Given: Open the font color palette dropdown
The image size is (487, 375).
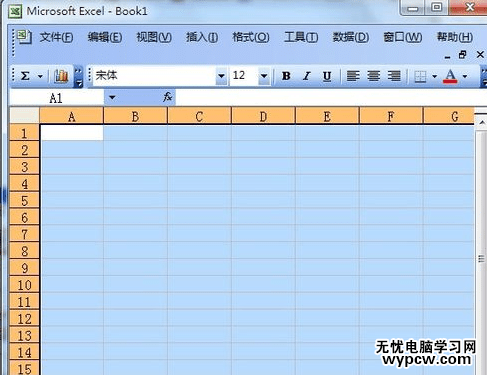Looking at the screenshot, I should (x=465, y=77).
